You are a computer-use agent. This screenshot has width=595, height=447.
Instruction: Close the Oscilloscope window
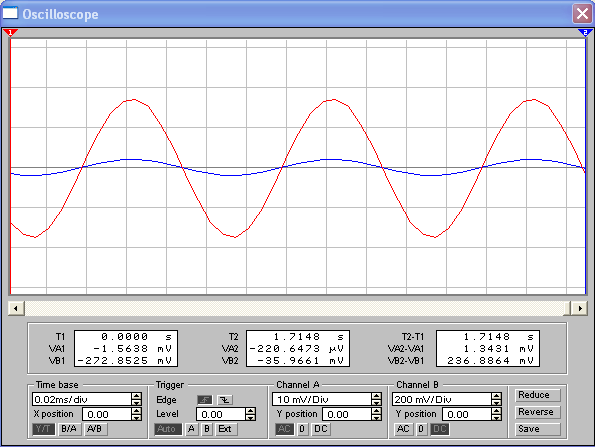582,14
